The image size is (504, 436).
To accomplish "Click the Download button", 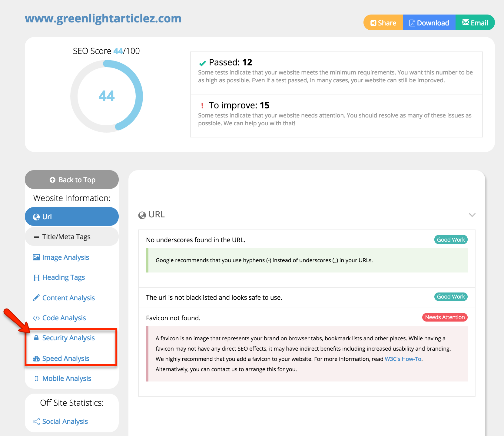I will (429, 22).
